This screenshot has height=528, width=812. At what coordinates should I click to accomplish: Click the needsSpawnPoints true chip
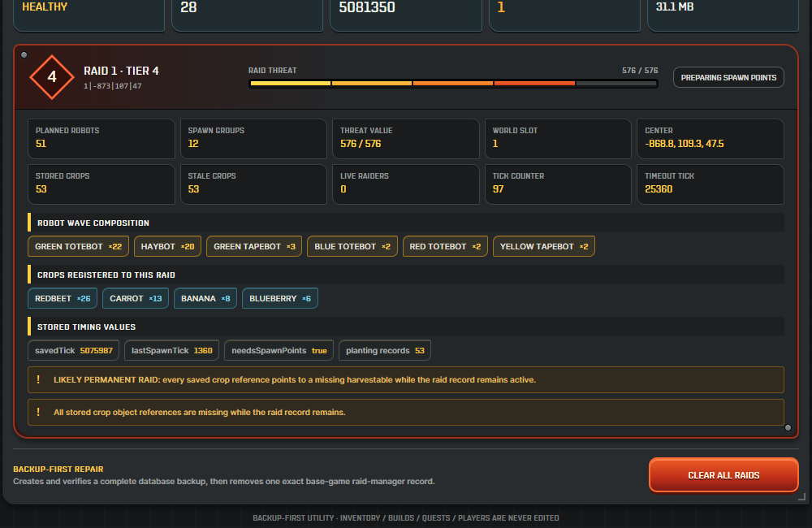[279, 351]
